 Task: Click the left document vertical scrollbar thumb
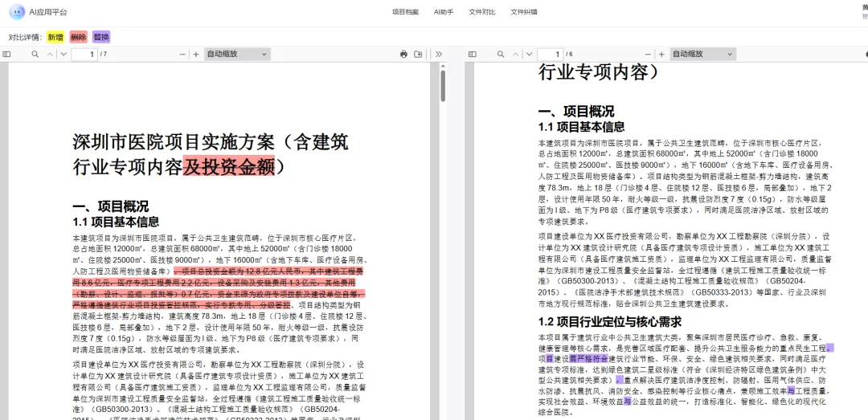[x=443, y=85]
